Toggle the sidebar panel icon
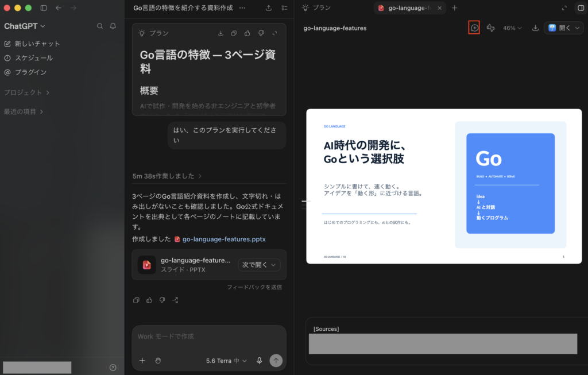588x375 pixels. 44,8
